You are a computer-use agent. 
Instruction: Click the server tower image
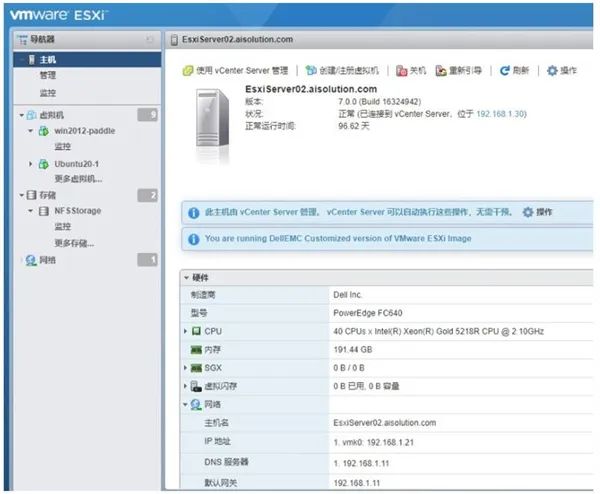(x=212, y=119)
